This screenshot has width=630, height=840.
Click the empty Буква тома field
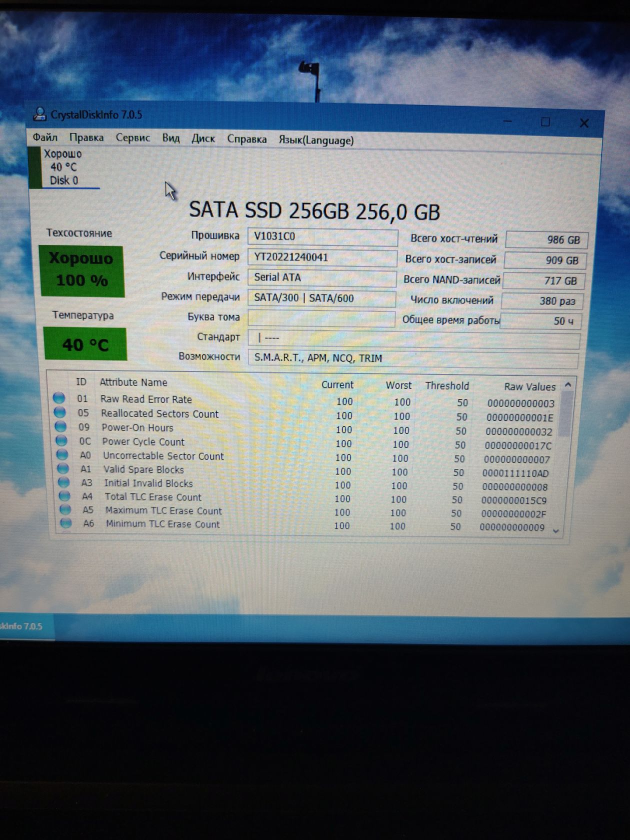coord(321,318)
